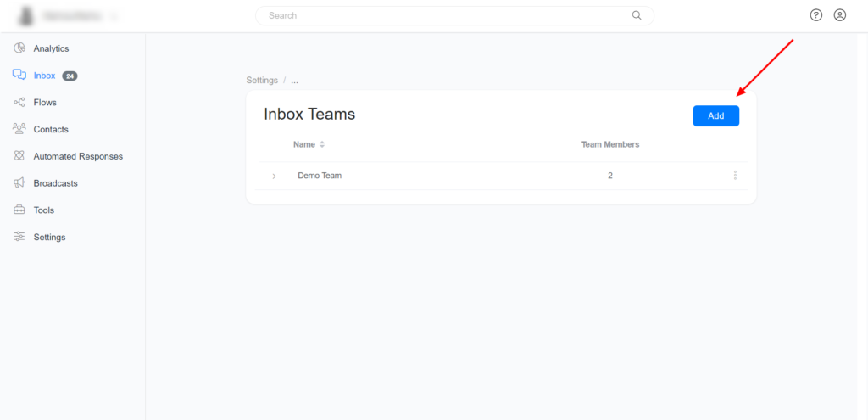Viewport: 868px width, 420px height.
Task: Open Contacts in the sidebar
Action: [51, 129]
